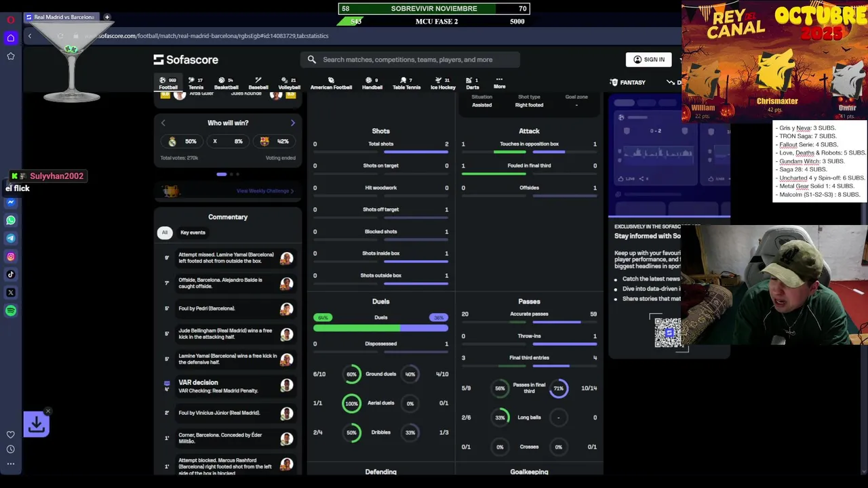This screenshot has width=868, height=488.
Task: Open the American Football sport icon
Action: pyautogui.click(x=331, y=83)
